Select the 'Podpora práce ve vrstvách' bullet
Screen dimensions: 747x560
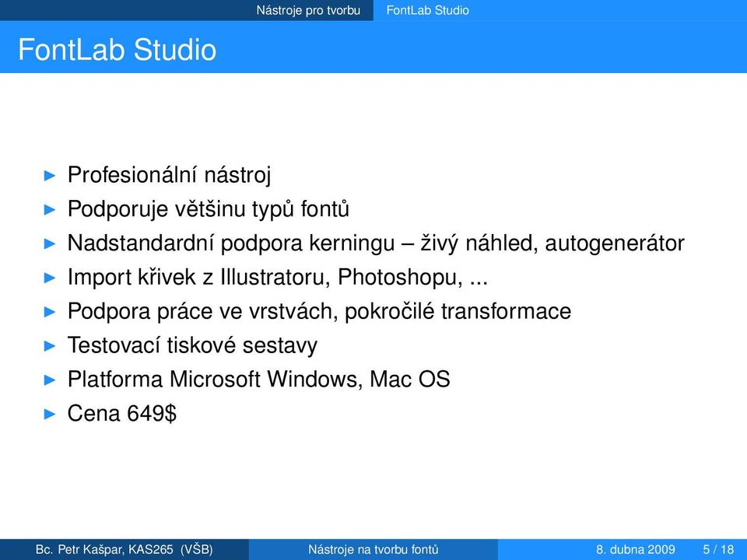319,311
